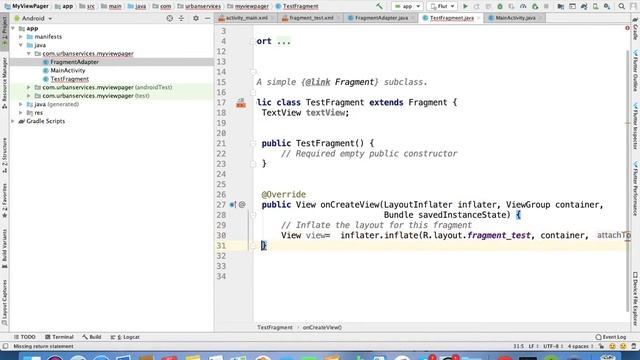Screen dimensions: 640x360
Task: Expand the import fold on line 4
Action: coord(253,41)
